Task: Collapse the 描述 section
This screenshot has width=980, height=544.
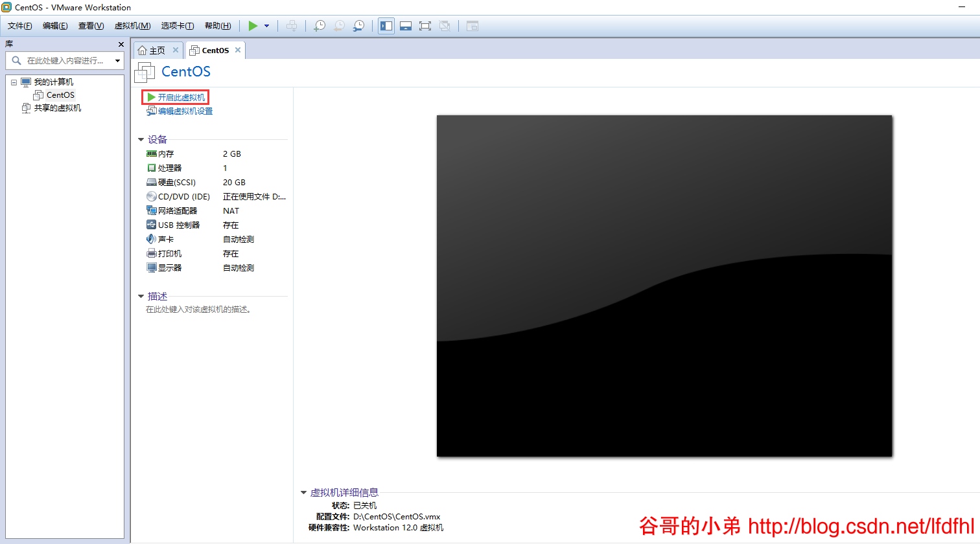Action: click(x=141, y=296)
